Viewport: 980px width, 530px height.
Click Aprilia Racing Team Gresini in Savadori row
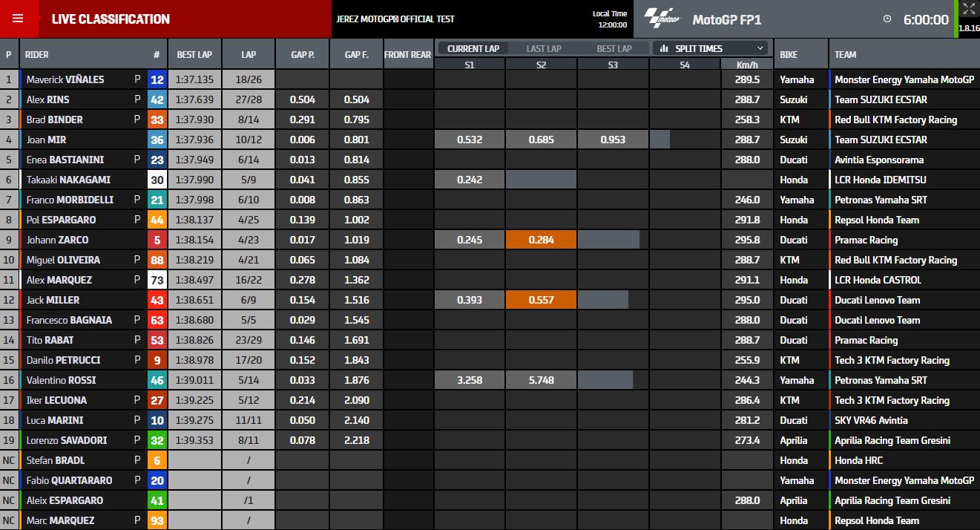tap(892, 440)
